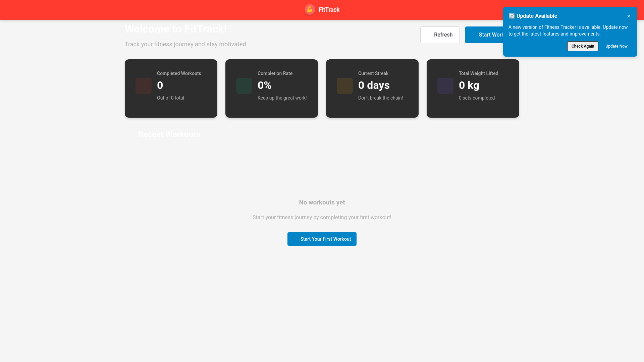The height and width of the screenshot is (362, 644).
Task: Click the '0 days' streak value
Action: point(374,85)
